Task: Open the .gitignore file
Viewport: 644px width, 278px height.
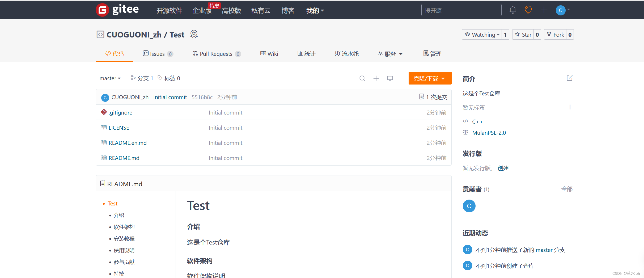Action: 120,112
